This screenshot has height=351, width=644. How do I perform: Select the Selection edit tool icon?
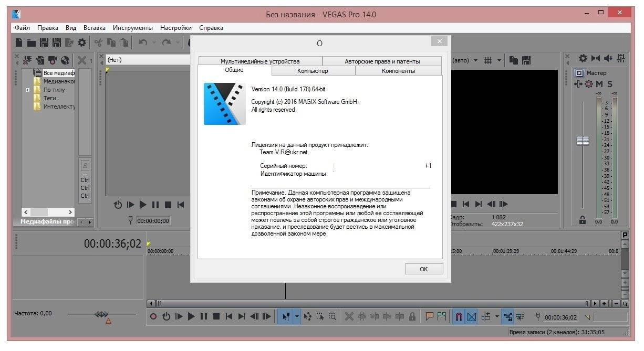(320, 316)
